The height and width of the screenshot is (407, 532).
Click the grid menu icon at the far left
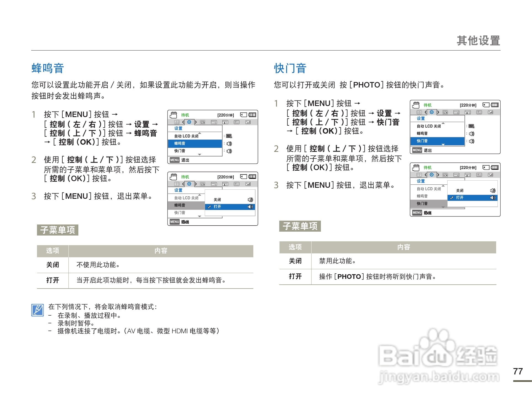177,122
